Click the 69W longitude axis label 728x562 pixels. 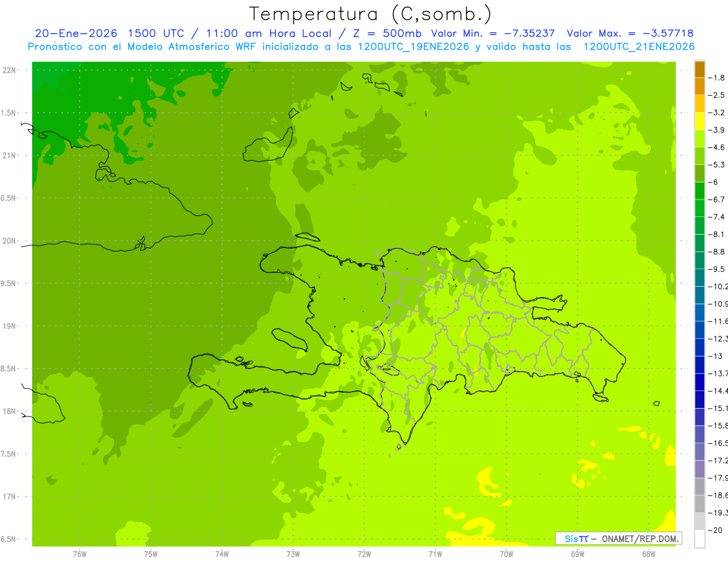[578, 554]
